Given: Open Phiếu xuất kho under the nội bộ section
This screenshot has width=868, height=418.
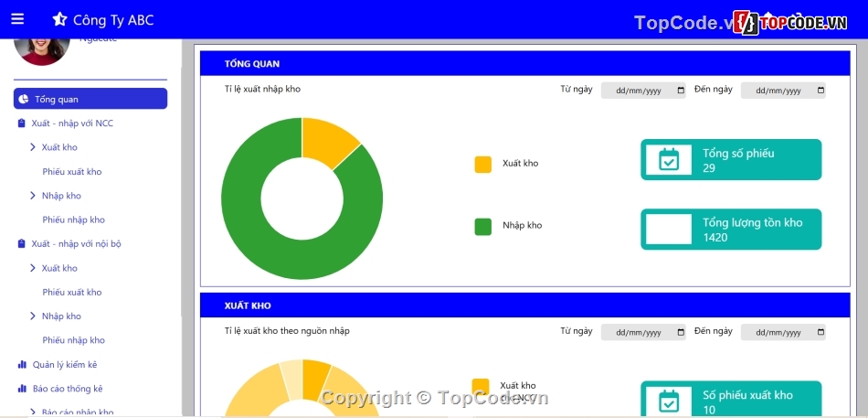Looking at the screenshot, I should click(x=72, y=292).
